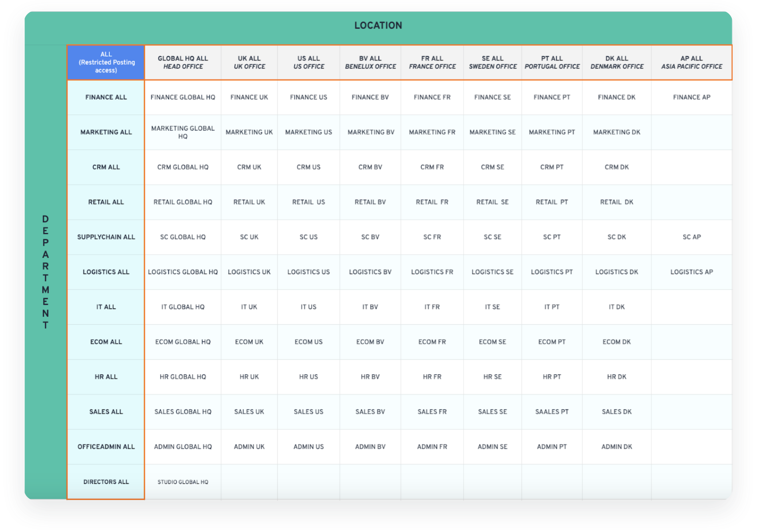Viewport: 759px width, 532px height.
Task: Click the blue ALL Restricted Posting access cell
Action: click(x=106, y=63)
